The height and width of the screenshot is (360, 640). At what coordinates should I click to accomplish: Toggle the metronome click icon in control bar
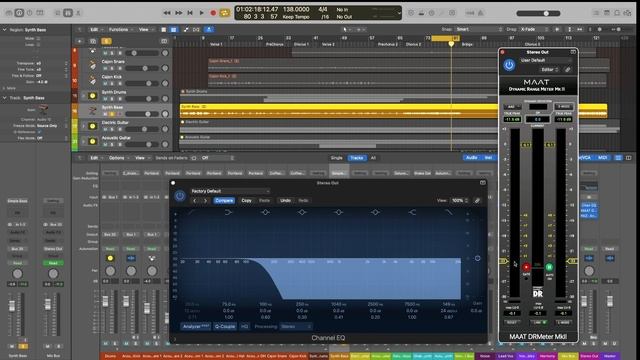[x=481, y=13]
